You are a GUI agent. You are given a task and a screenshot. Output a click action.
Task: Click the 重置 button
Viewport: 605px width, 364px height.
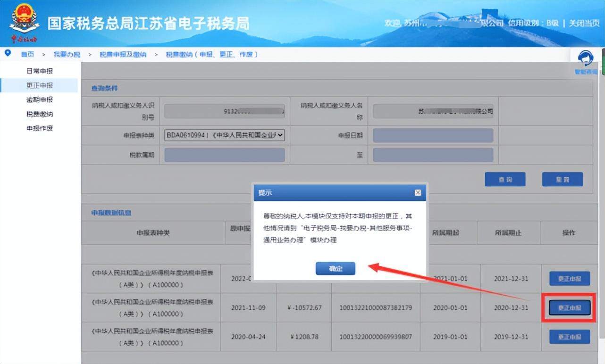[562, 179]
